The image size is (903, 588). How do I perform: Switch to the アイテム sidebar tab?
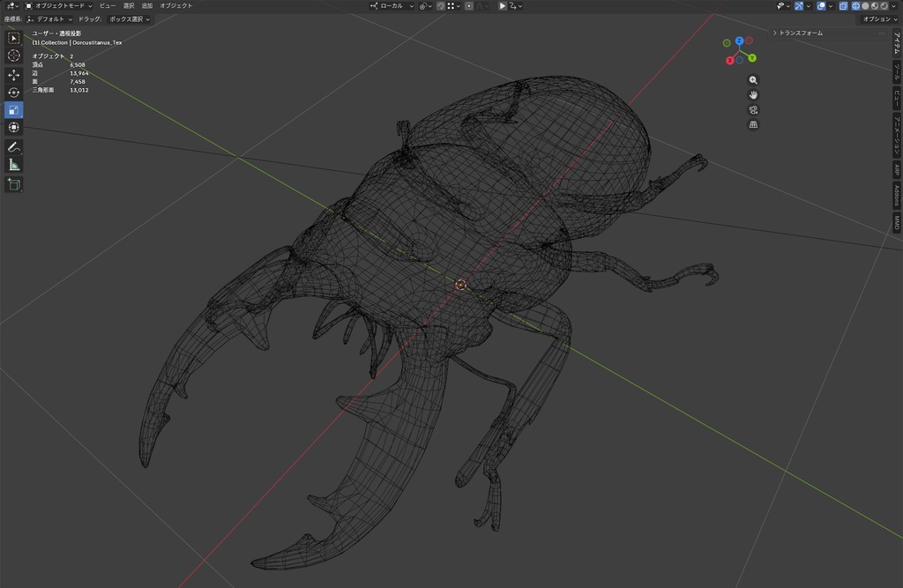point(897,43)
